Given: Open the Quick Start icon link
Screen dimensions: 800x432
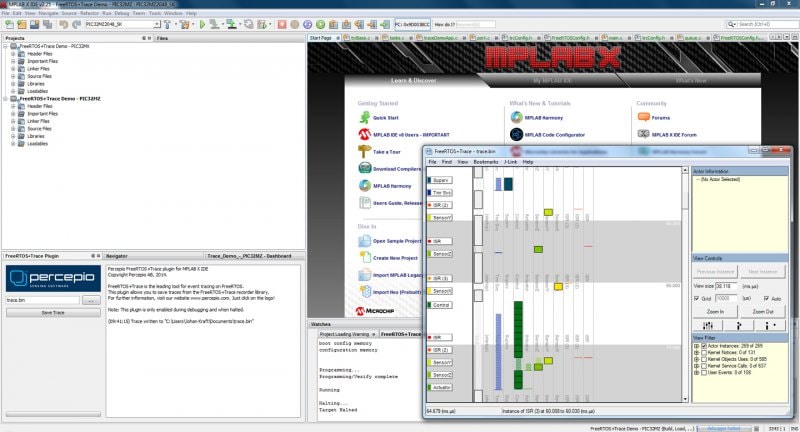Looking at the screenshot, I should click(x=364, y=117).
